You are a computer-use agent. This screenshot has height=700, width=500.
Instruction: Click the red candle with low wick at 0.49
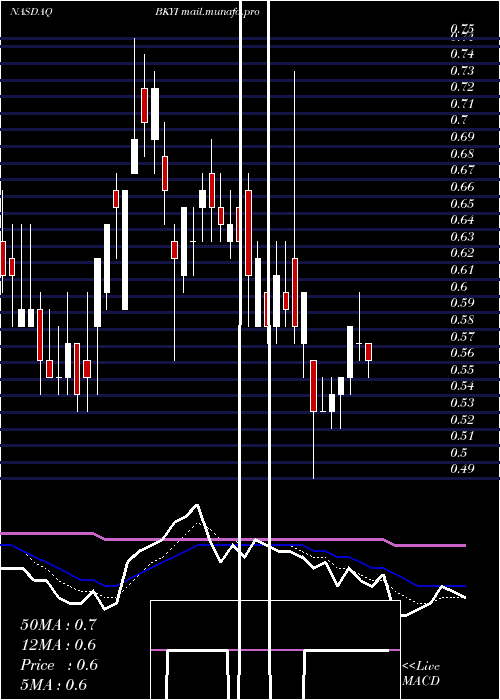click(x=313, y=386)
